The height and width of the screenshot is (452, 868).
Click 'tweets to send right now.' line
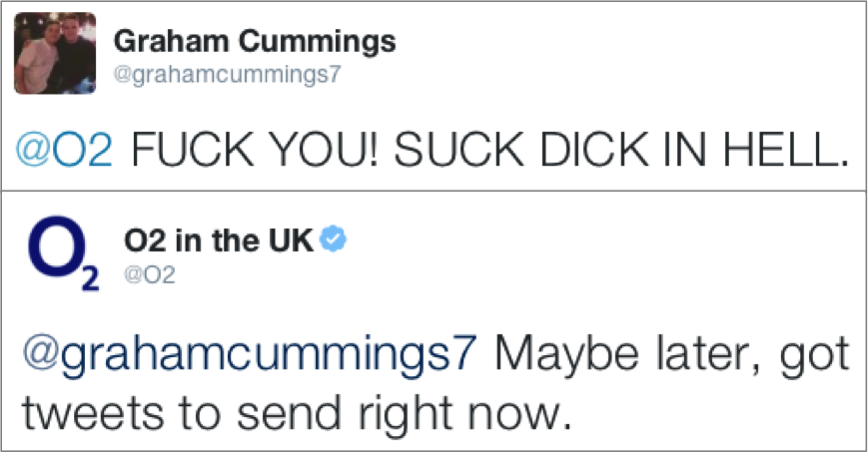tap(297, 415)
